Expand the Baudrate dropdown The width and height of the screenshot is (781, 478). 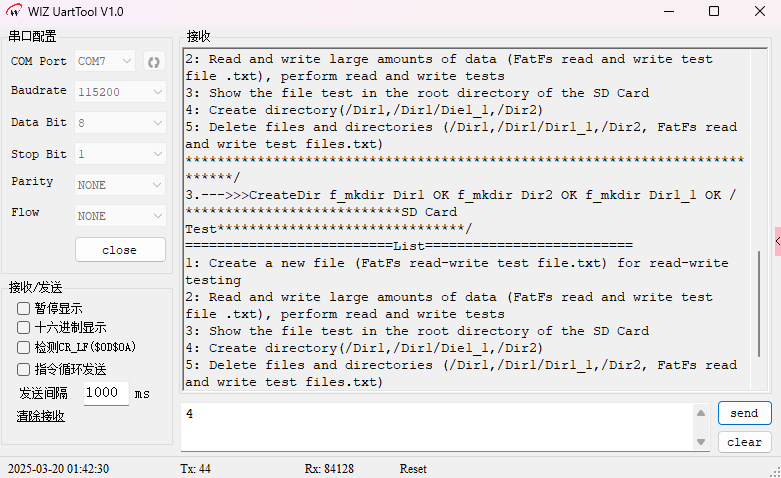coord(120,92)
